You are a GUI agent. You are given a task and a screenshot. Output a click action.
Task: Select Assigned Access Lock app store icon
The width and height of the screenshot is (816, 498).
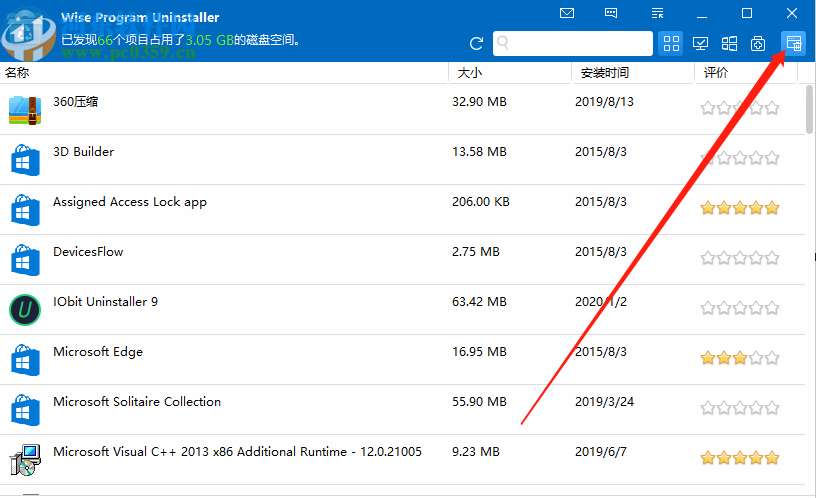click(x=25, y=210)
